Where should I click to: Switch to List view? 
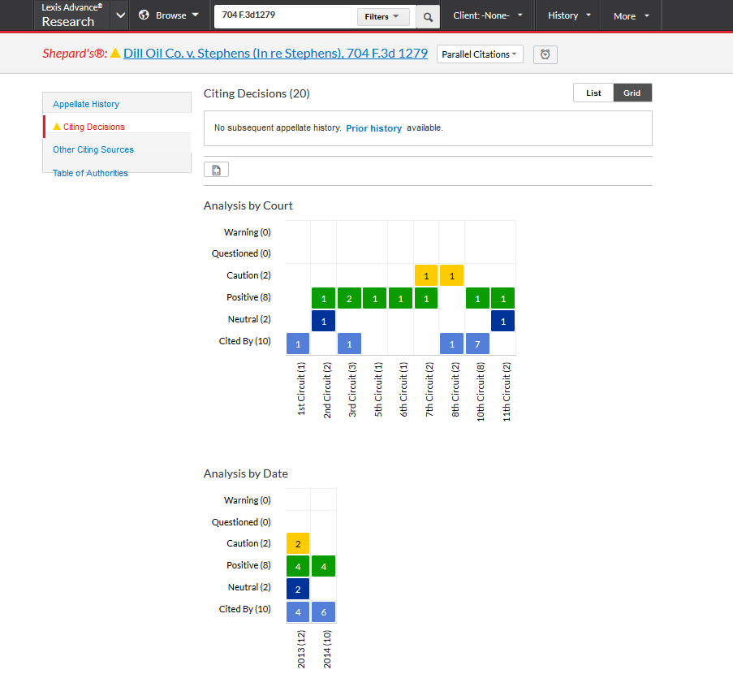pyautogui.click(x=593, y=93)
